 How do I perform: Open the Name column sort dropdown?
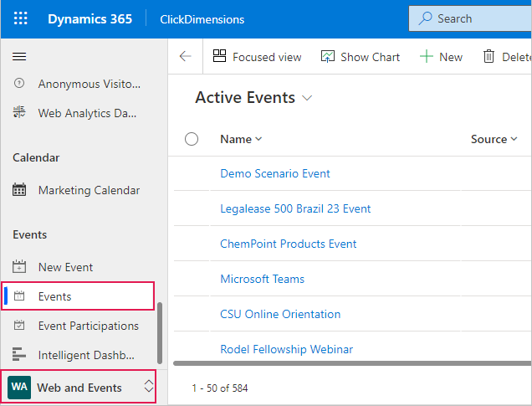258,139
